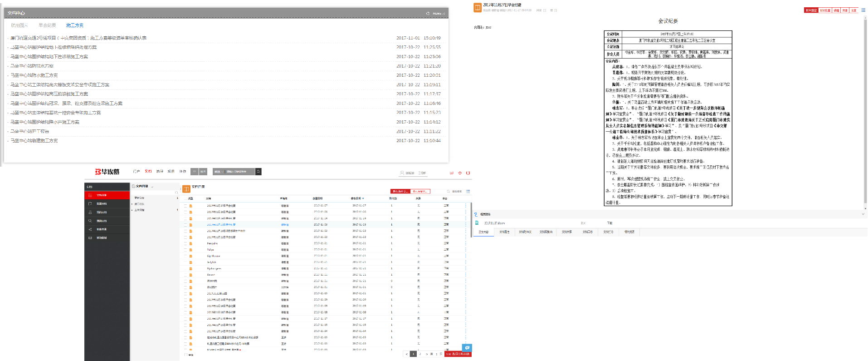Tick checkbox for Penguins row
Image resolution: width=868 pixels, height=361 pixels.
(185, 243)
